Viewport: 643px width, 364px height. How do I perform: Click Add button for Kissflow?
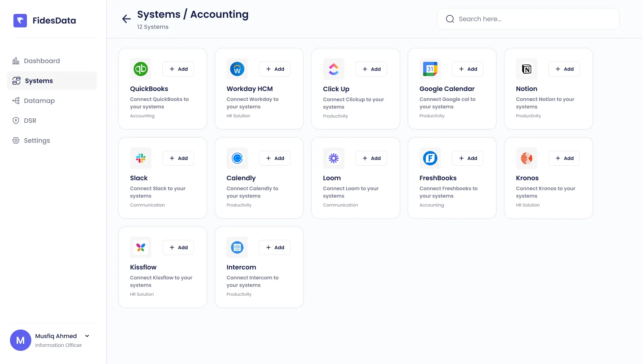(178, 247)
